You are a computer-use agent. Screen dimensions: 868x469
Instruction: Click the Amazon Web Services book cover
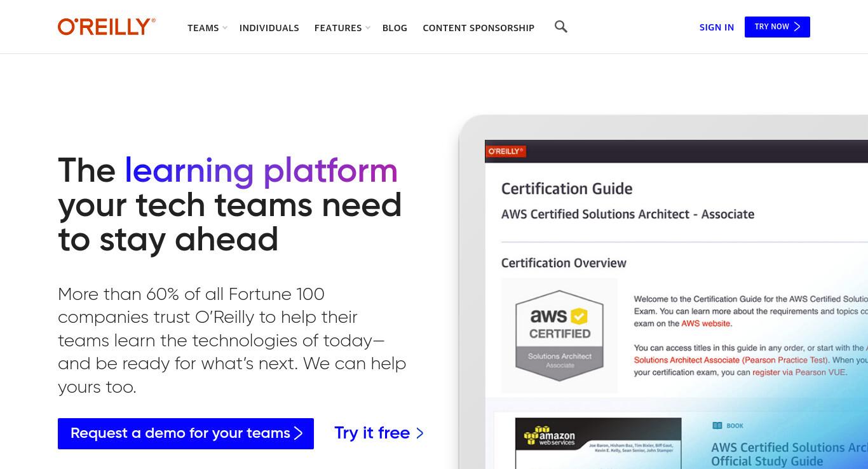pyautogui.click(x=598, y=444)
